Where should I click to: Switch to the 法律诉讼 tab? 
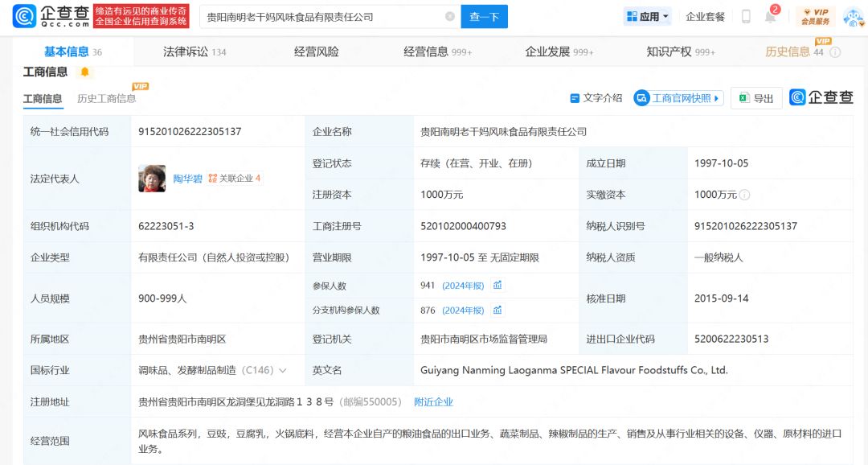click(194, 51)
